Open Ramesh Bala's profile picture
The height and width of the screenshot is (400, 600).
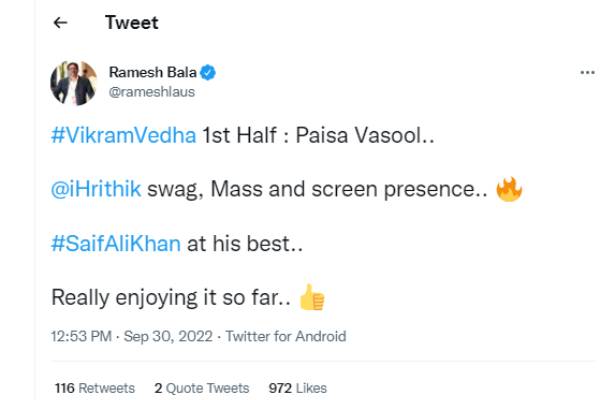[74, 83]
